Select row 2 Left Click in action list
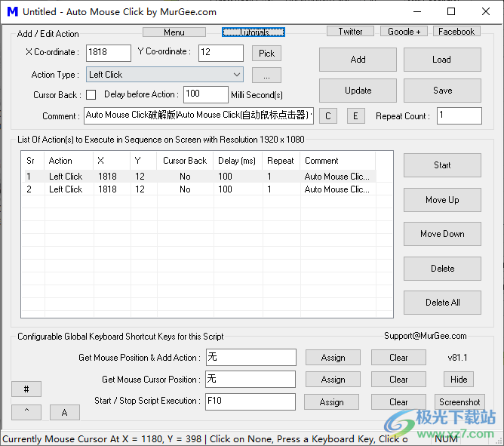Image resolution: width=504 pixels, height=446 pixels. click(x=200, y=189)
